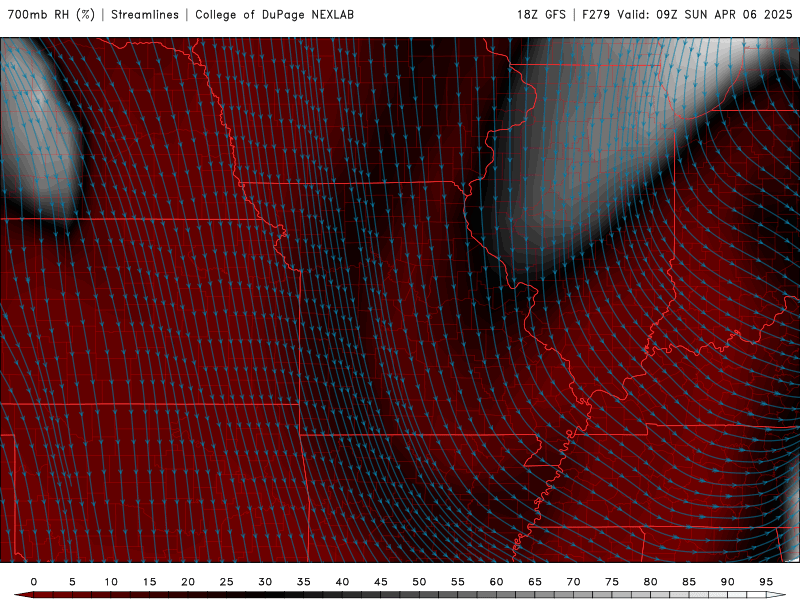This screenshot has width=800, height=600.
Task: Click the "Streamlines" label in header
Action: coord(145,14)
